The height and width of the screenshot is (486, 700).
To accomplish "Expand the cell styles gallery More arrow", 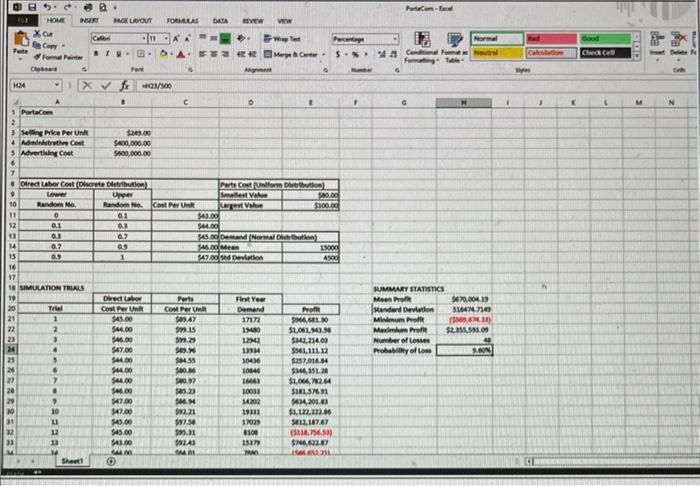I will click(x=637, y=56).
